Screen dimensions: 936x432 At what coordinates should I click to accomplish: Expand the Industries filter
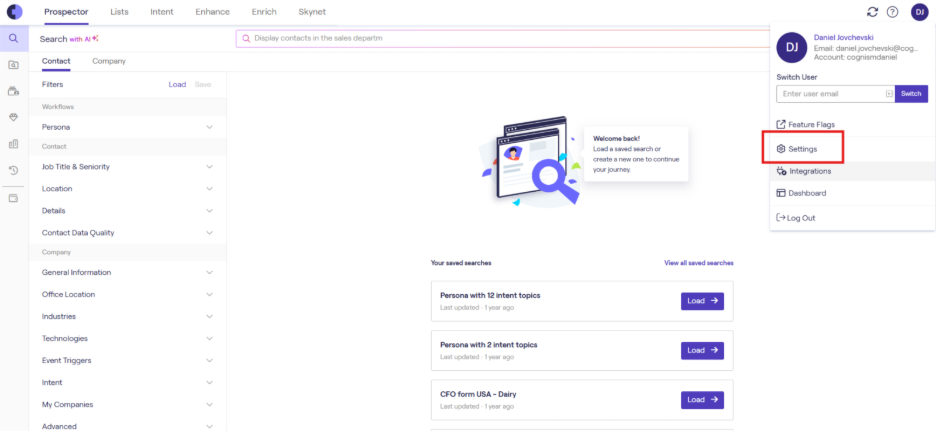point(210,316)
